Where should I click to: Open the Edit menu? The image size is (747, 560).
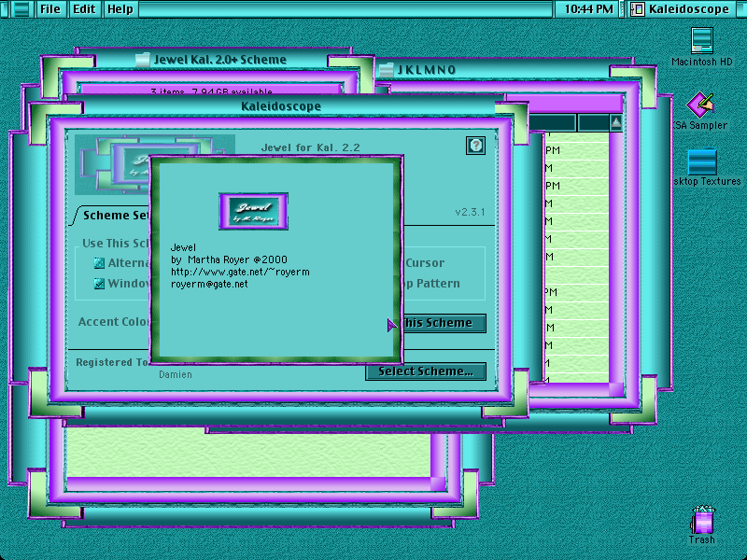[x=84, y=9]
